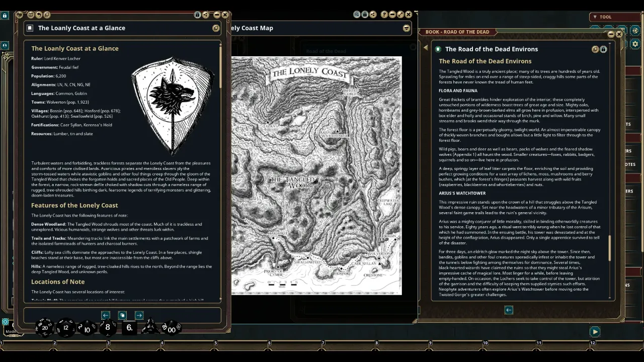Viewport: 644px width, 362px height.
Task: Go to previous page in Loanly Coast window
Action: click(x=106, y=315)
